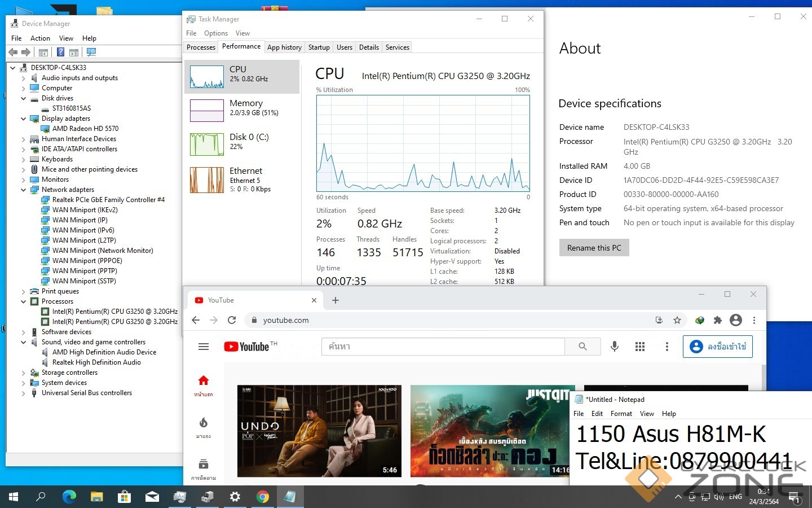Click Device Manager help toolbar icon
Screen dimensions: 812x508
(60, 52)
